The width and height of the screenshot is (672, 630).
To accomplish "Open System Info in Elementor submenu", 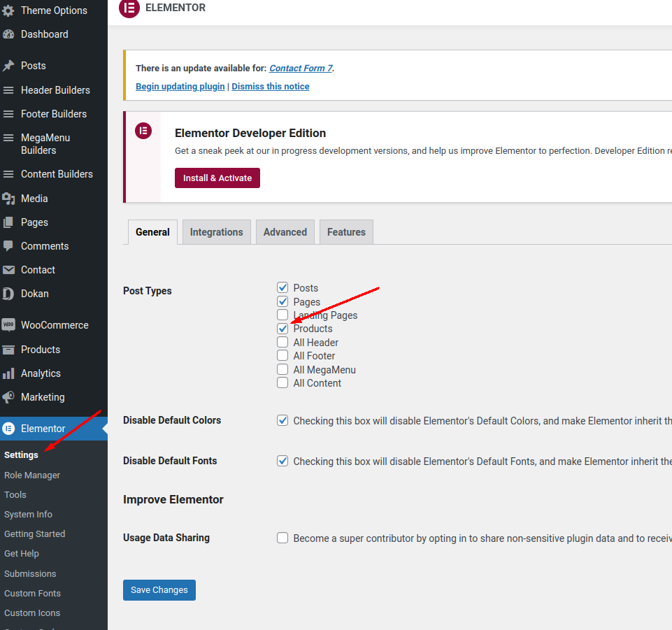I will [28, 515].
